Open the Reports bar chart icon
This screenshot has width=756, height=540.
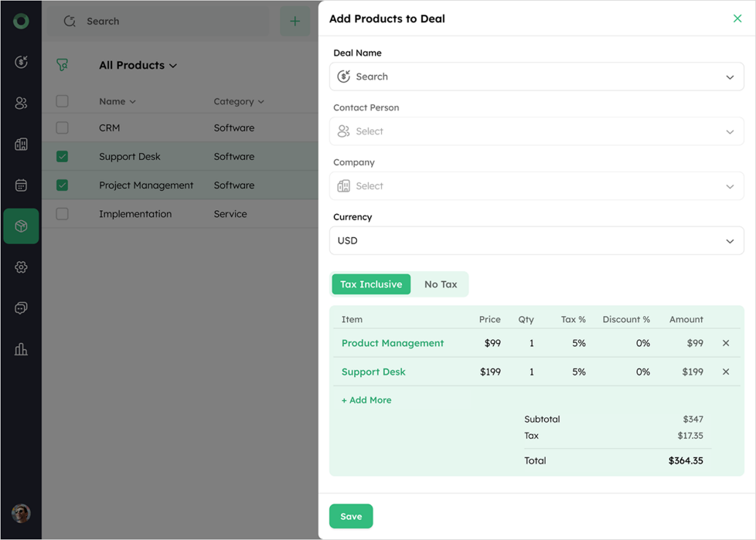point(21,348)
